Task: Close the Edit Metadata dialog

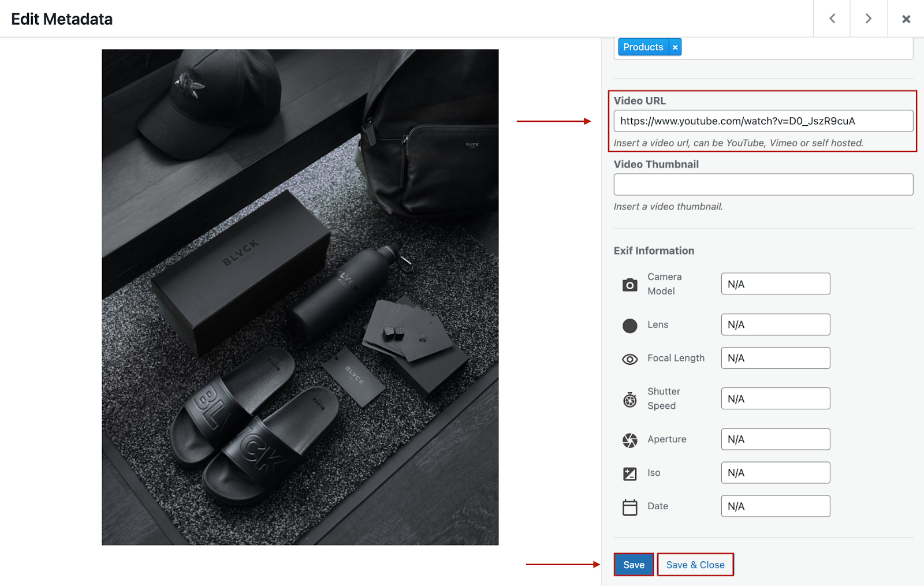Action: pyautogui.click(x=906, y=19)
